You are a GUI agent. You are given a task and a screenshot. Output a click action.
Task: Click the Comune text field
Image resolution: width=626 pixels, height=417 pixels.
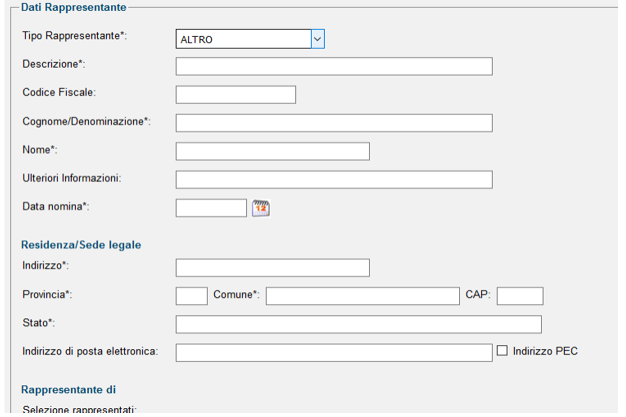(x=363, y=296)
